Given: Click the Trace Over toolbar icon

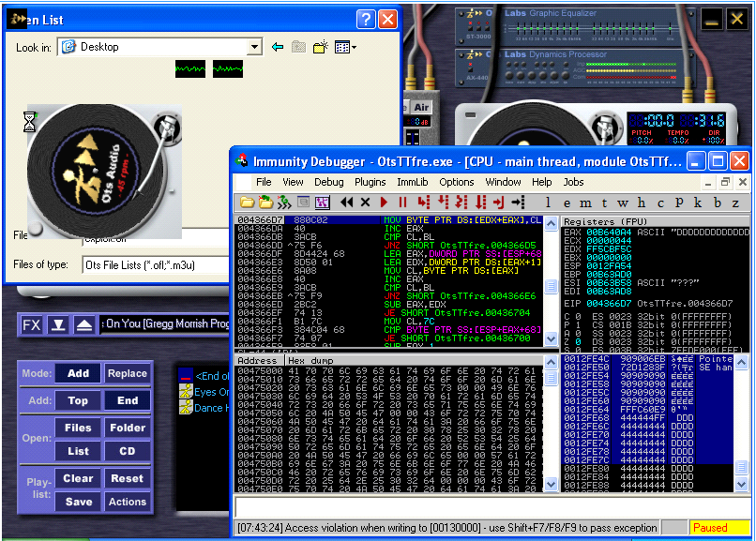Looking at the screenshot, I should (x=480, y=203).
